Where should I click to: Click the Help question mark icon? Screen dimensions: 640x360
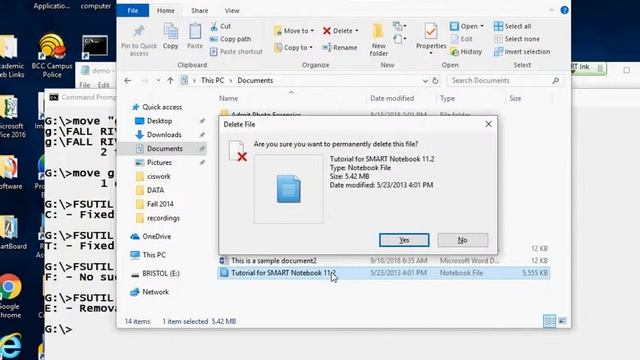(564, 10)
